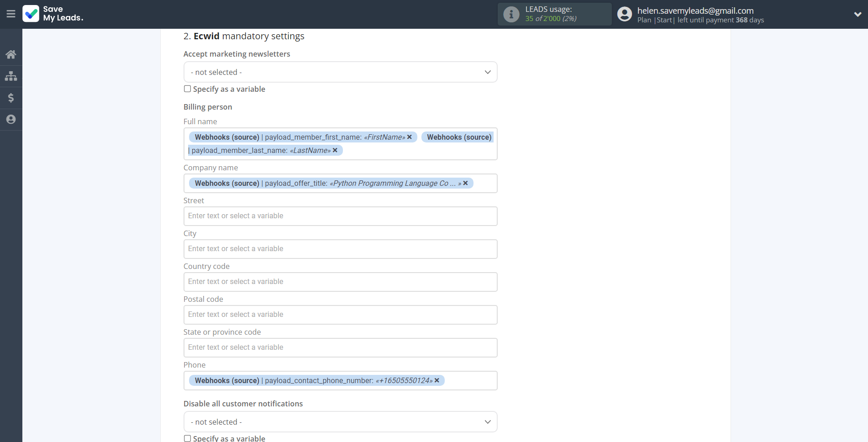Screen dimensions: 868x442
Task: Click the Full name field
Action: (340, 144)
